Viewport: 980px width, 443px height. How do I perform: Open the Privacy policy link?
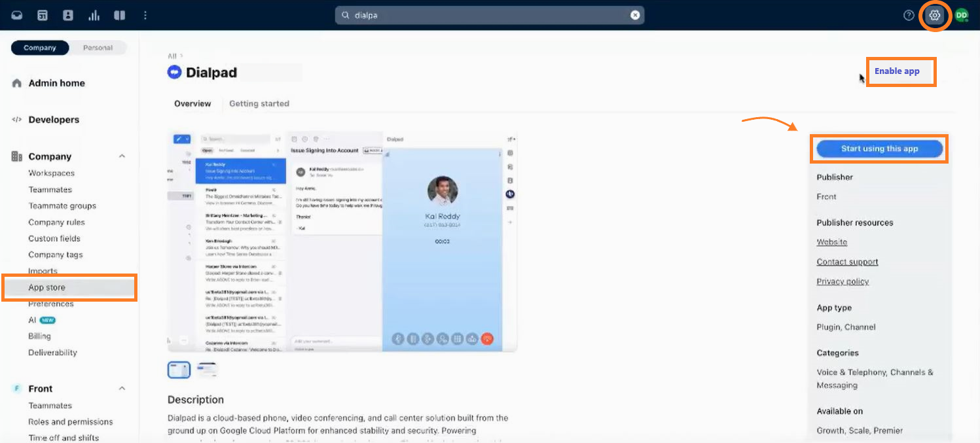pos(843,281)
